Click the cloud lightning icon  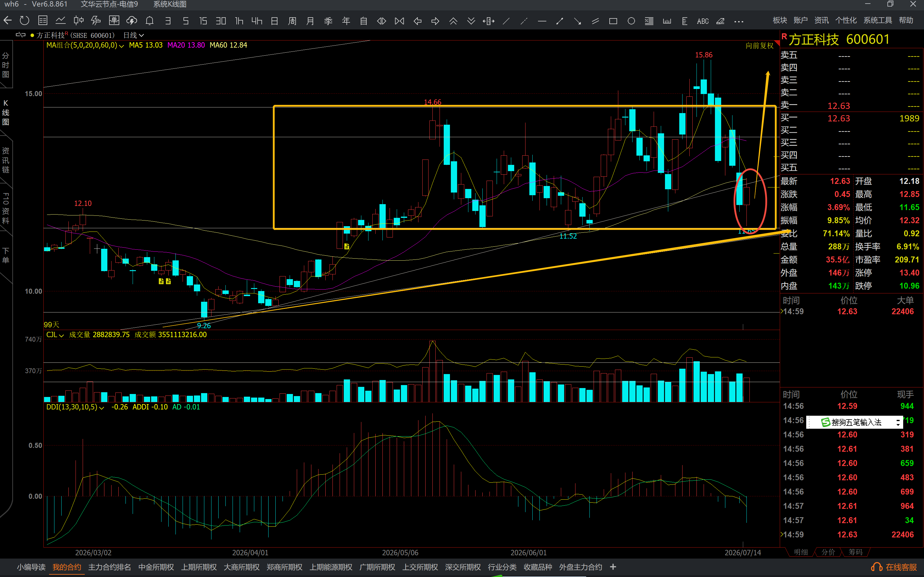pyautogui.click(x=131, y=21)
